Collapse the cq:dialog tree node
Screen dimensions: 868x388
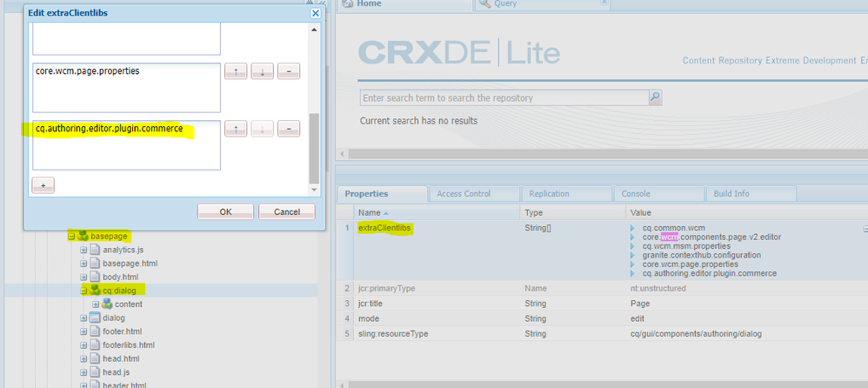[x=83, y=290]
